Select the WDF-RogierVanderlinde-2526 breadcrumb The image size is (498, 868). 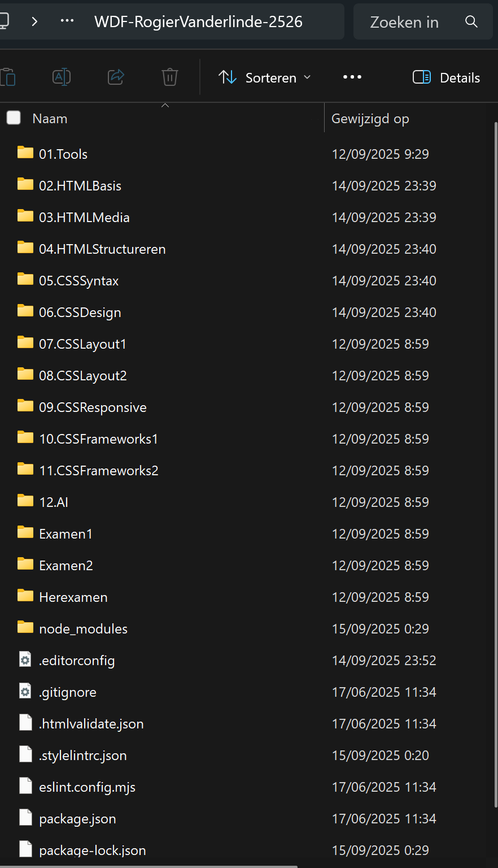(x=198, y=22)
